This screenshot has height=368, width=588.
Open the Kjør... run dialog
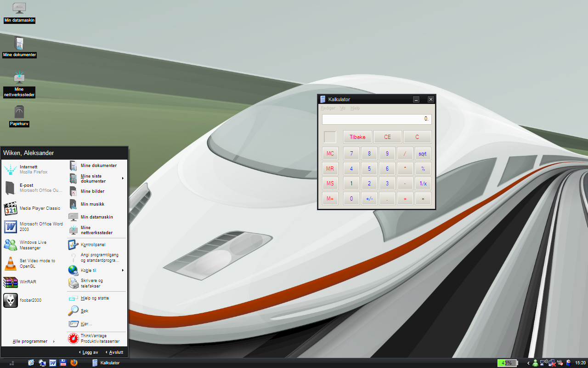[96, 324]
